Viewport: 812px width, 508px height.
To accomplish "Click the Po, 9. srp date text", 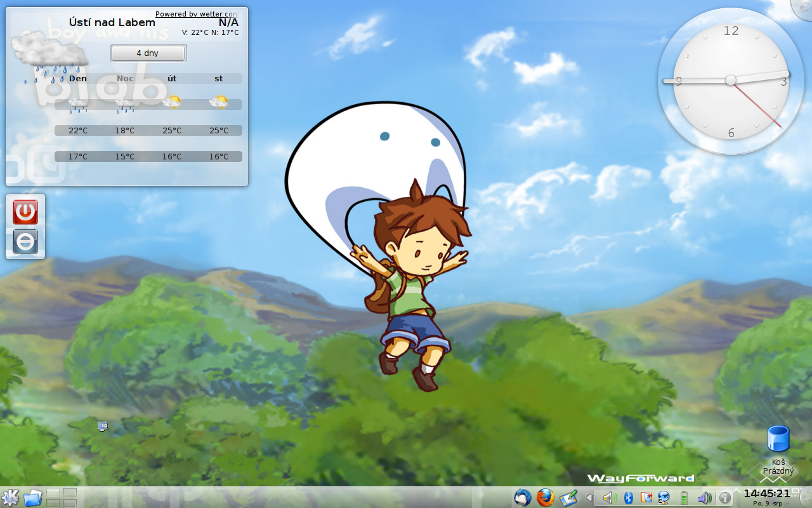I will [768, 504].
